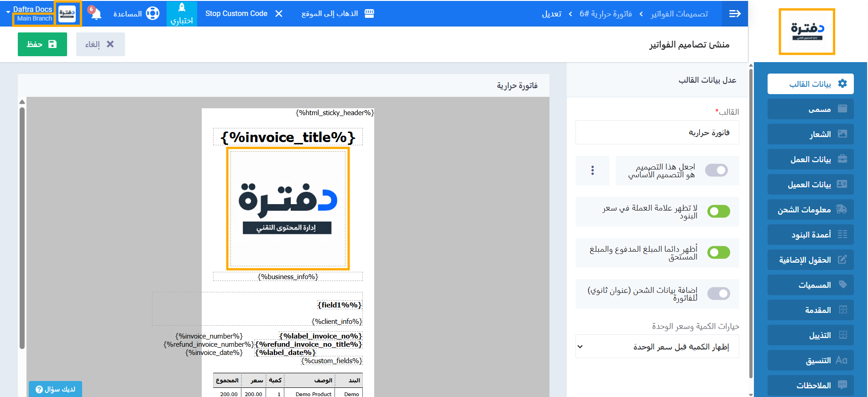Click the القالب template name input field
This screenshot has height=397, width=868.
[657, 132]
